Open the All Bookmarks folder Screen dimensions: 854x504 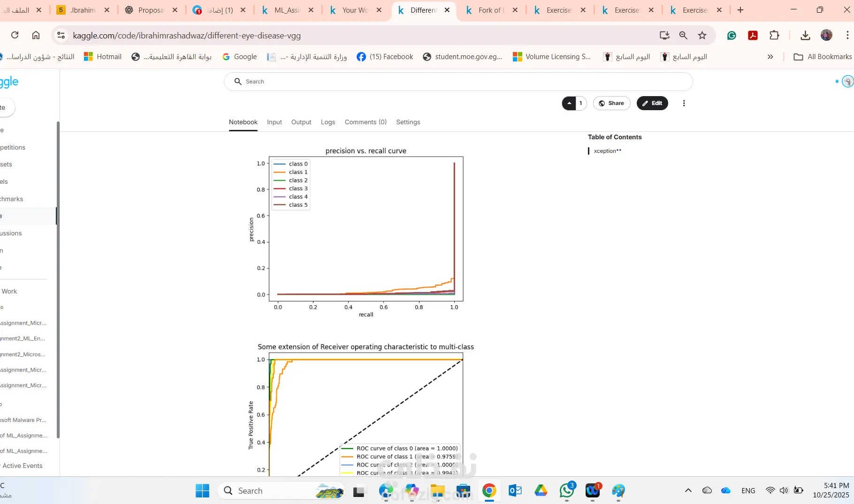823,57
